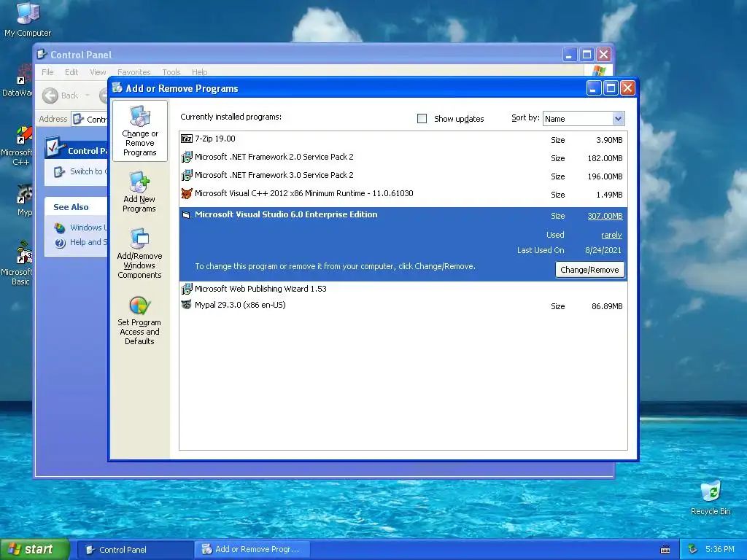
Task: Select Mypal 29.3.0 (x86 en-US) entry
Action: tap(403, 306)
